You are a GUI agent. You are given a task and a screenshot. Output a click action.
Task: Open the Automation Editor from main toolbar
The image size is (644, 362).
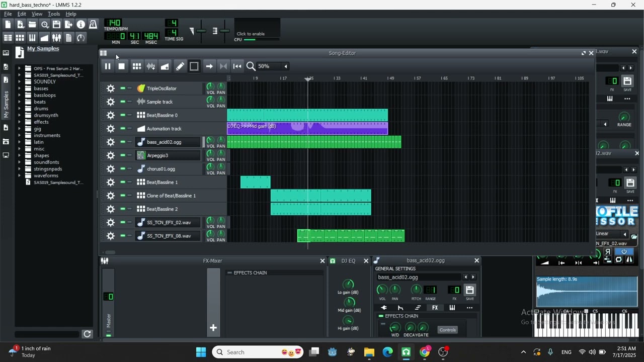coord(44,38)
